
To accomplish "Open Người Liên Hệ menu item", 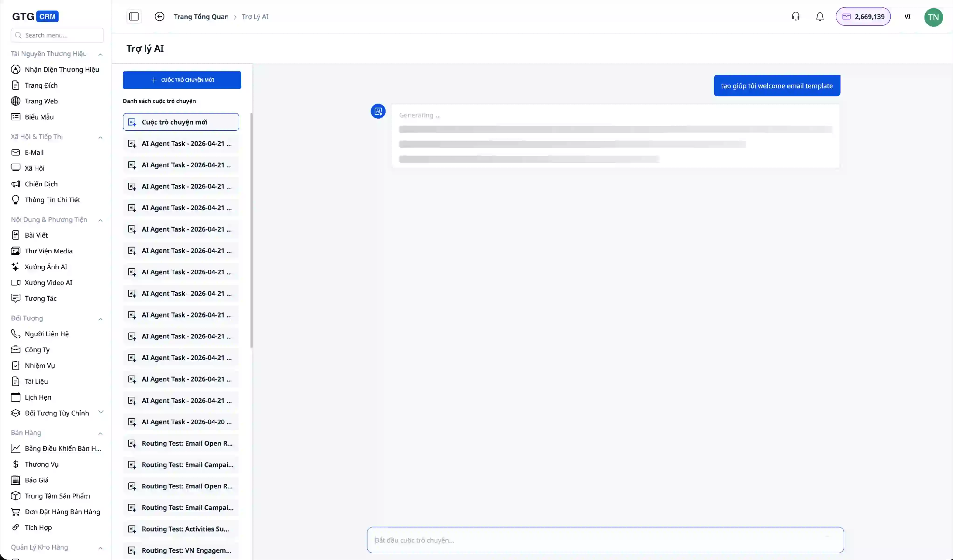I will point(47,334).
